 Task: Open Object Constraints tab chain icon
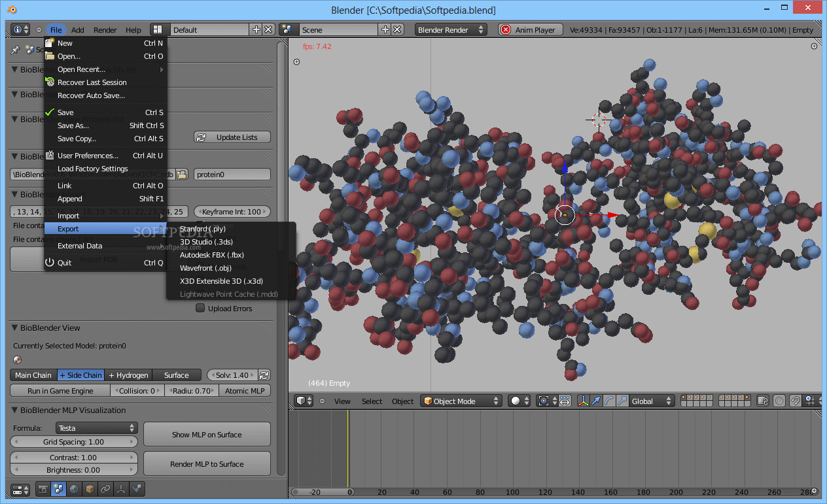105,489
